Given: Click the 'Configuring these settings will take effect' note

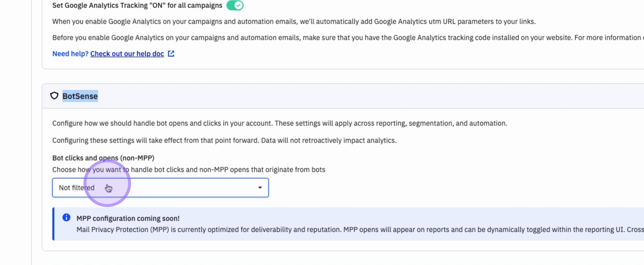Looking at the screenshot, I should click(224, 140).
